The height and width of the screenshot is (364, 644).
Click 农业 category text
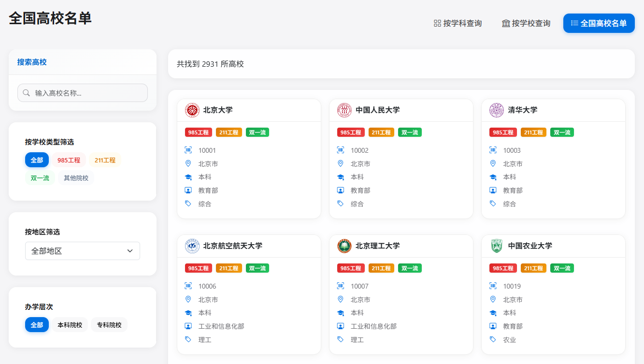click(510, 340)
